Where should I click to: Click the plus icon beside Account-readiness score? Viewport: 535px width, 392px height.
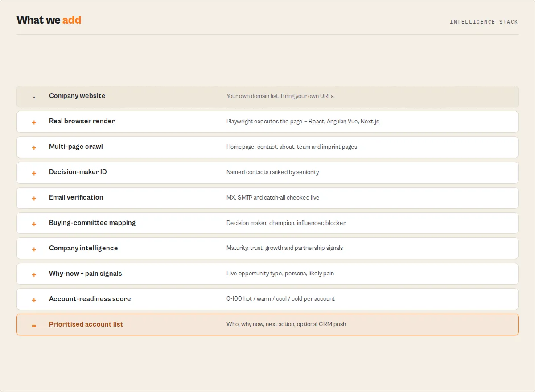tap(34, 300)
